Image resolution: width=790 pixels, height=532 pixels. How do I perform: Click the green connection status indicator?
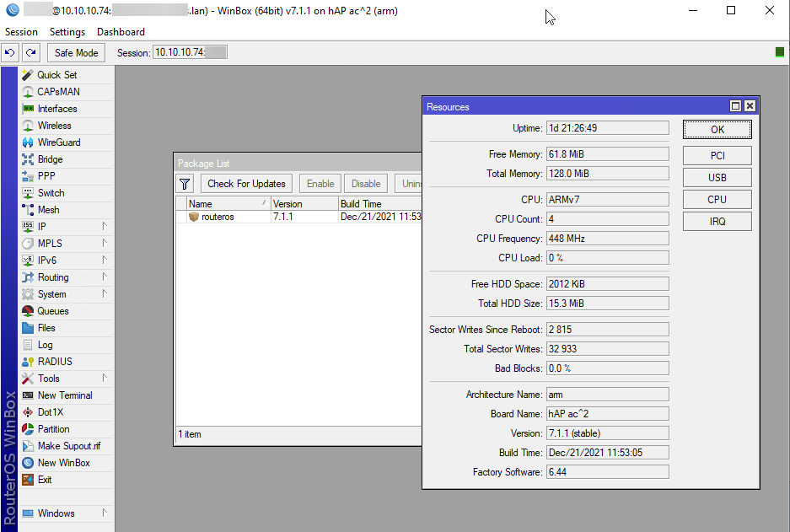click(x=779, y=52)
